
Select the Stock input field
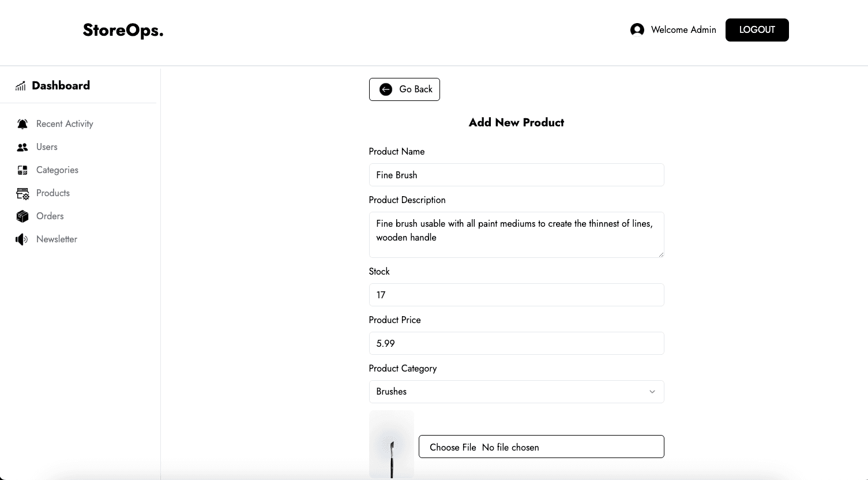point(516,295)
